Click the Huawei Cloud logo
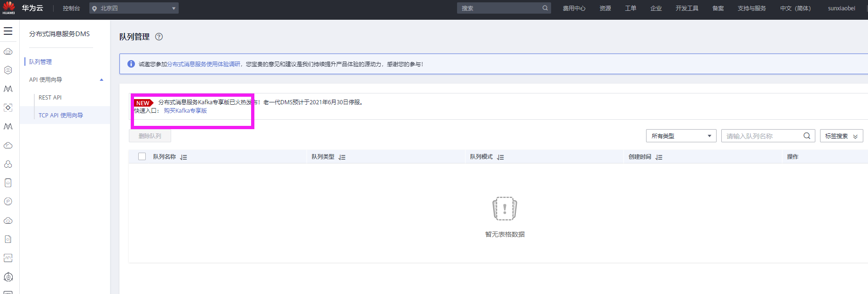Viewport: 868px width, 294px height. 8,8
